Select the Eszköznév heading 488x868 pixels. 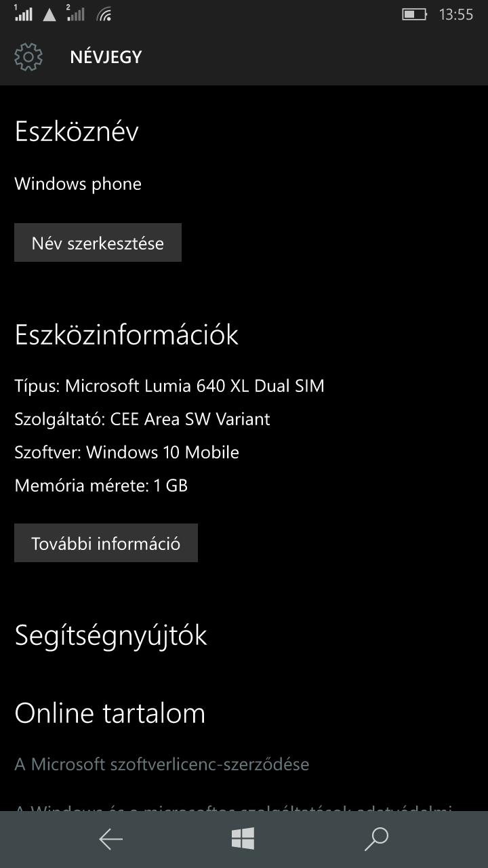[x=77, y=131]
